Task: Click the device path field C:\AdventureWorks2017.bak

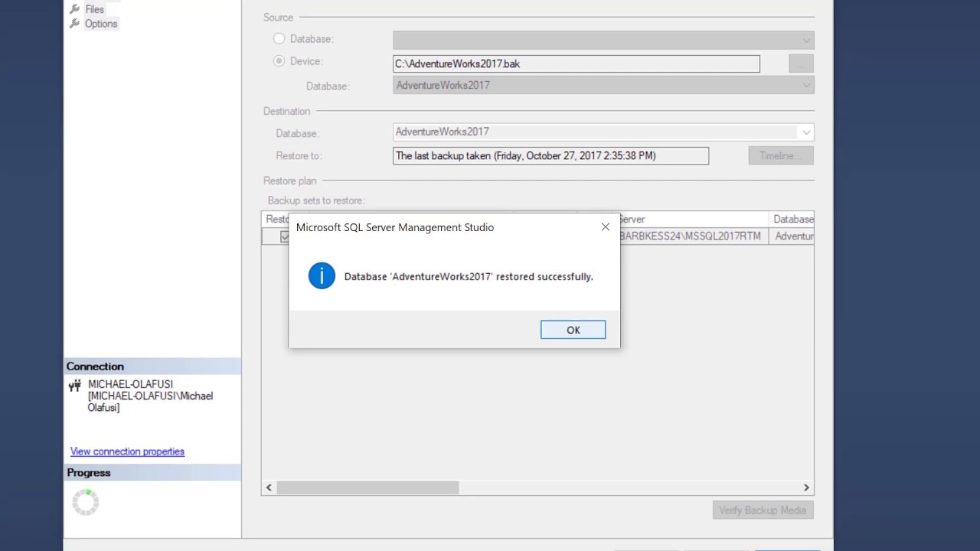Action: click(x=577, y=64)
